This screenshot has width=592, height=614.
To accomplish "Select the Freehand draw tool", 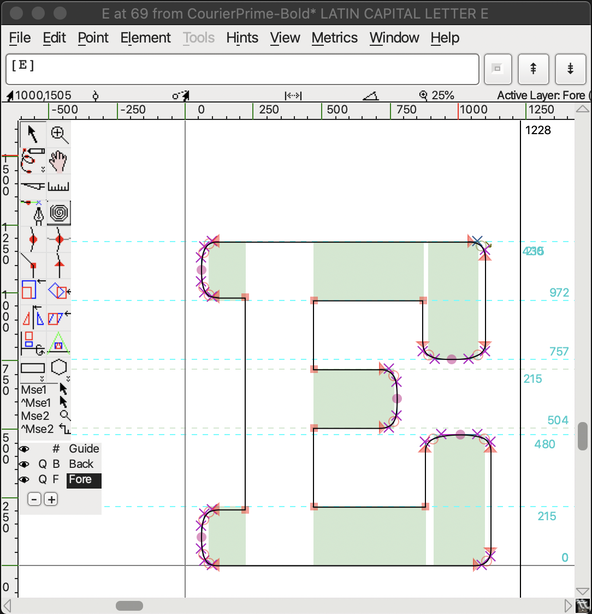I will click(x=33, y=161).
